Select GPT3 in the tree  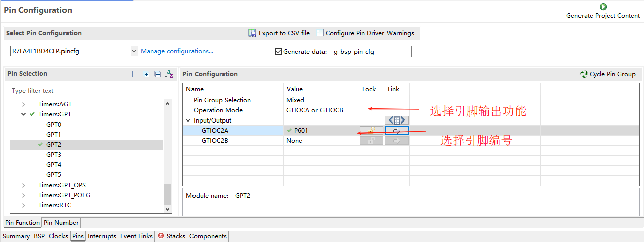click(x=54, y=155)
